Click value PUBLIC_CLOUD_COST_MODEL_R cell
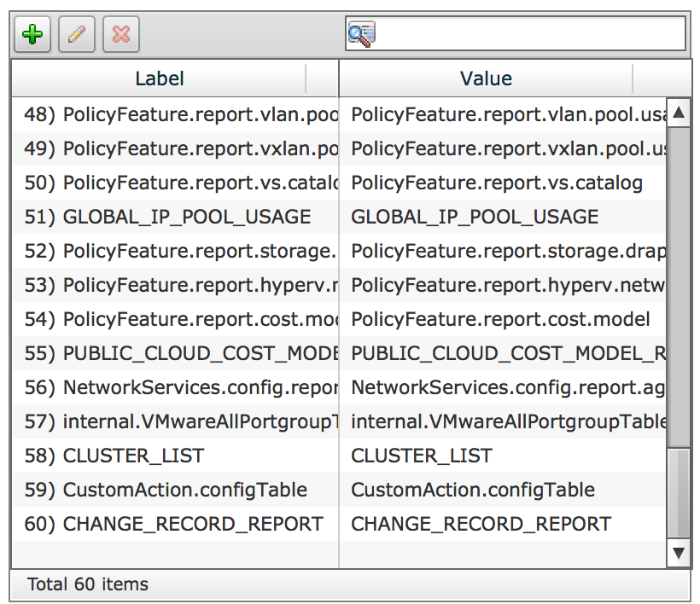Screen dimensions: 700x604 pyautogui.click(x=503, y=353)
